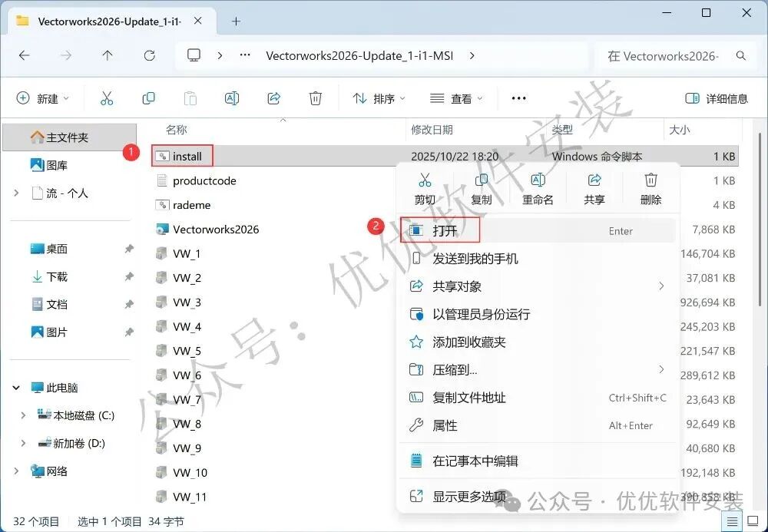This screenshot has height=532, width=768.
Task: Open the 查看 (View) dropdown
Action: (456, 98)
